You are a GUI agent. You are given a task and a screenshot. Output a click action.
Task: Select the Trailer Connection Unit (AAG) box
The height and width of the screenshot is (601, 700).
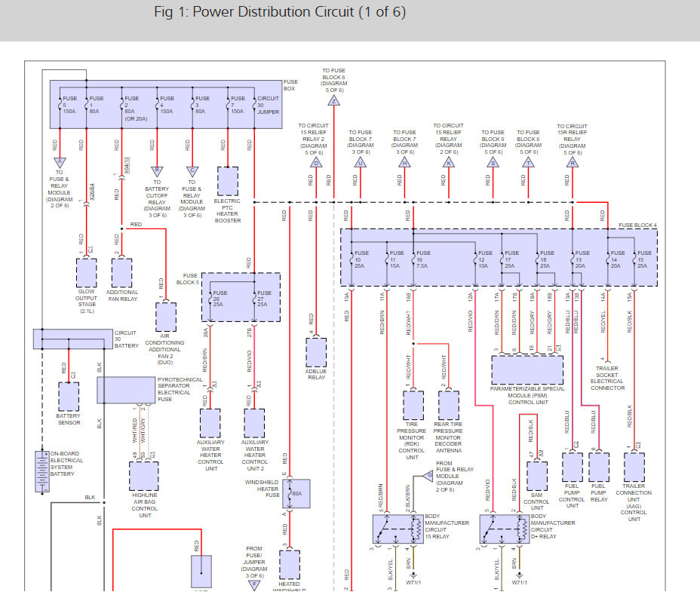(x=634, y=467)
